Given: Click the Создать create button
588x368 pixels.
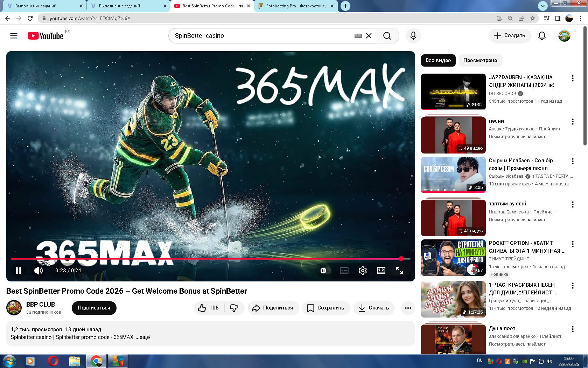Looking at the screenshot, I should click(x=510, y=36).
